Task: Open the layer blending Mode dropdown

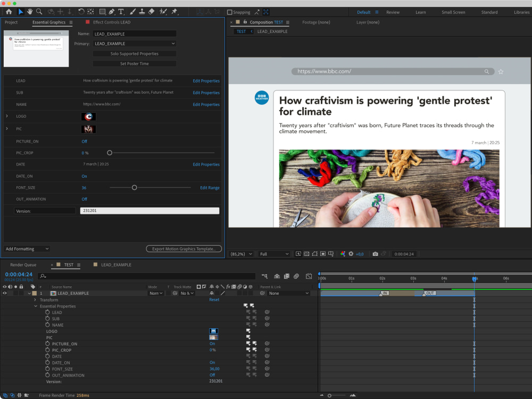Action: 156,293
